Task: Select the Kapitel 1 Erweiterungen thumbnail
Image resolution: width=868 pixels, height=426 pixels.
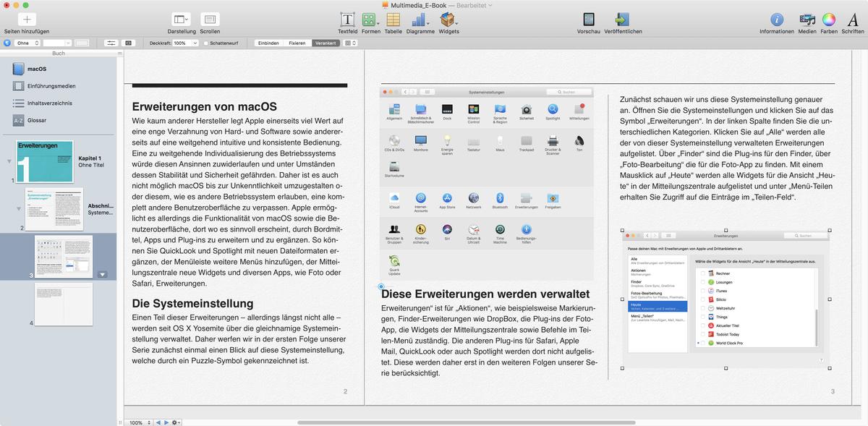Action: 44,161
